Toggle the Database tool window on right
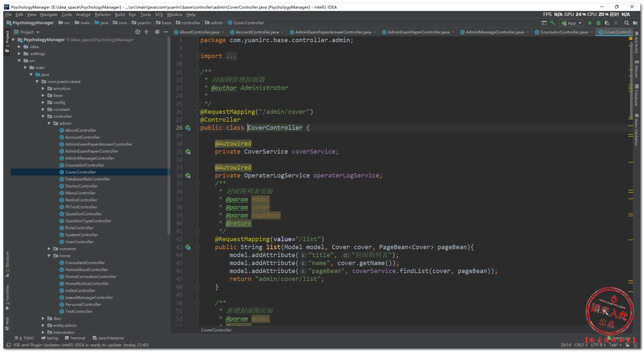The height and width of the screenshot is (352, 644). point(636,96)
